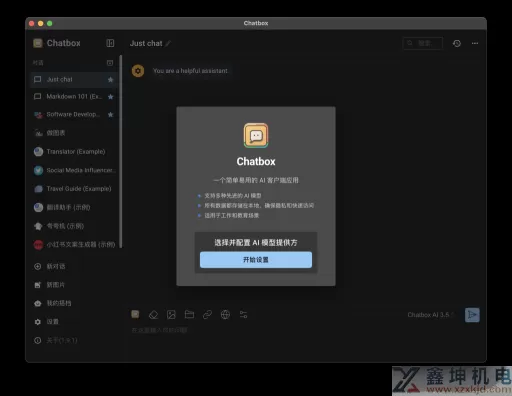Viewport: 512px width, 396px height.
Task: Click the info icon next to 关于
Action: 38,340
